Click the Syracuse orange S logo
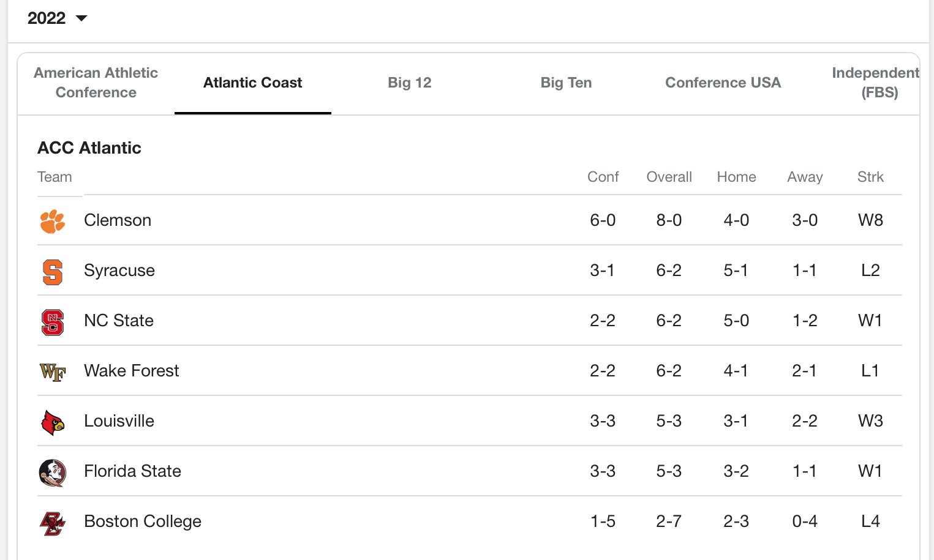The image size is (934, 560). point(53,272)
